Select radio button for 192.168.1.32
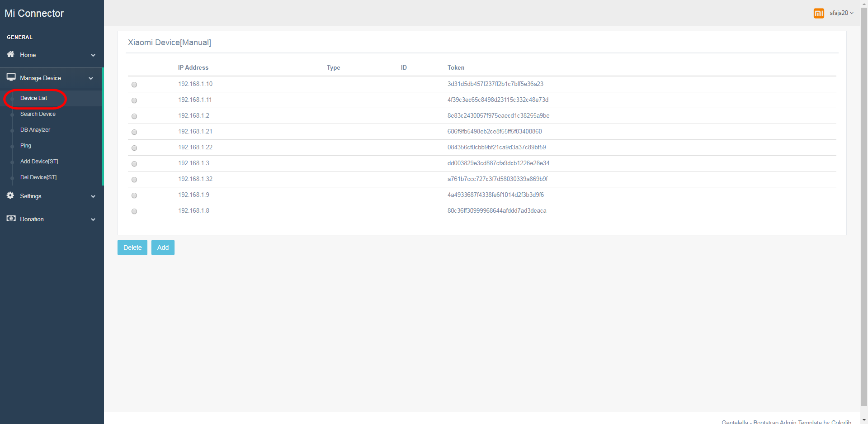The height and width of the screenshot is (424, 868). (x=134, y=180)
